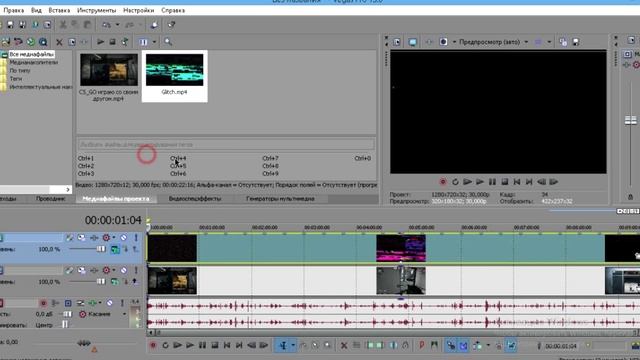Screen dimensions: 640x360
Task: Open the Вставка menu
Action: (x=59, y=10)
